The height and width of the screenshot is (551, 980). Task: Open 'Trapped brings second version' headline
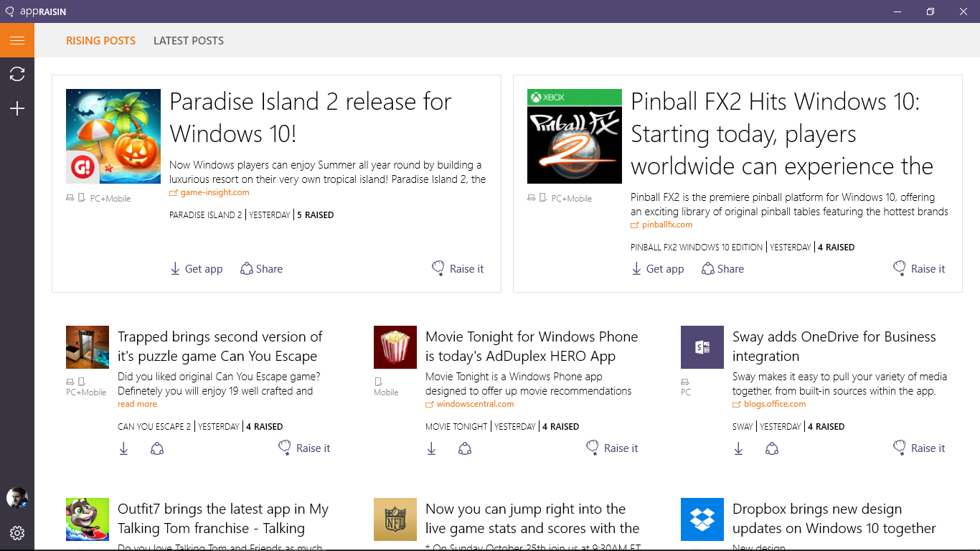(220, 347)
